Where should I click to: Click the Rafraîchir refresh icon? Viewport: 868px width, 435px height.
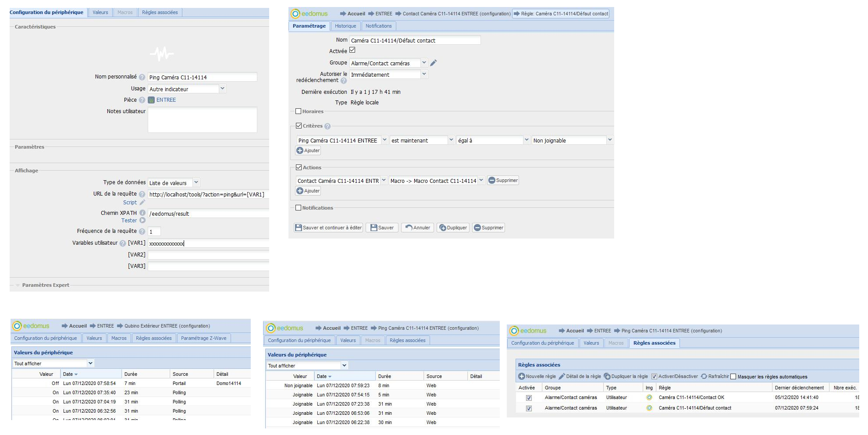(704, 377)
